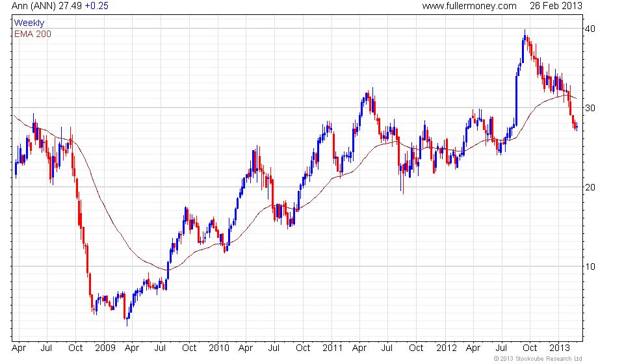Click the 26 Feb 2013 date
The height and width of the screenshot is (364, 637).
point(556,6)
